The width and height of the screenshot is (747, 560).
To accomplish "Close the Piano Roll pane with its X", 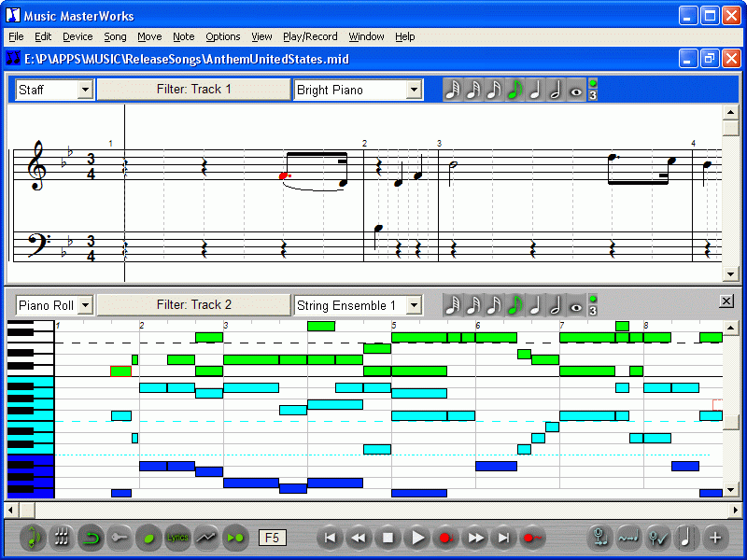I will tap(726, 301).
